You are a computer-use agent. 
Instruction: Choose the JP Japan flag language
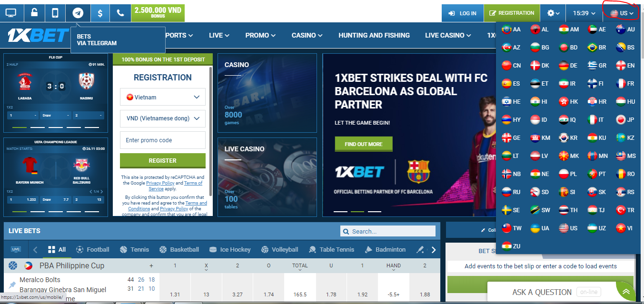(x=625, y=119)
